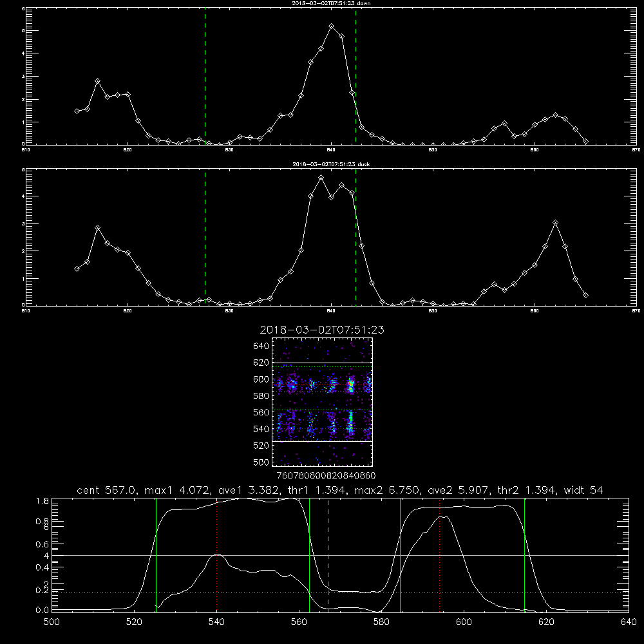Image resolution: width=644 pixels, height=644 pixels.
Task: Click the right green dashed line in dawn plot
Action: (355, 76)
